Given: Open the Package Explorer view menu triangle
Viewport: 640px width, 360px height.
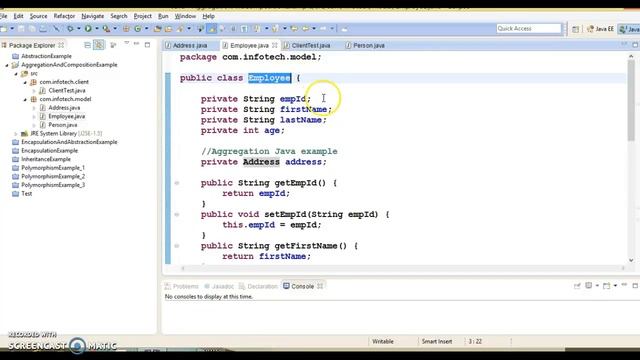Looking at the screenshot, I should 127,43.
